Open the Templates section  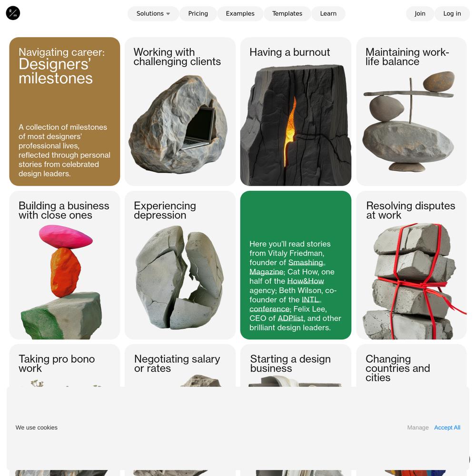287,14
